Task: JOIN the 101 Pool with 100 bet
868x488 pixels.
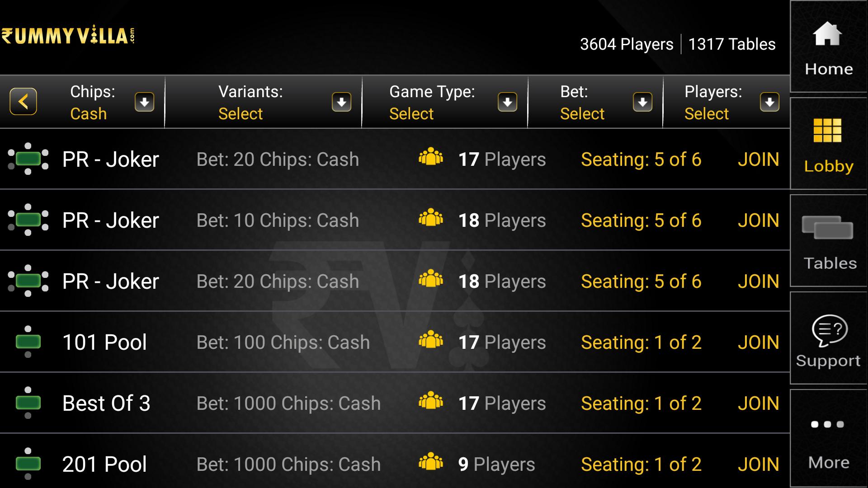Action: pos(759,342)
